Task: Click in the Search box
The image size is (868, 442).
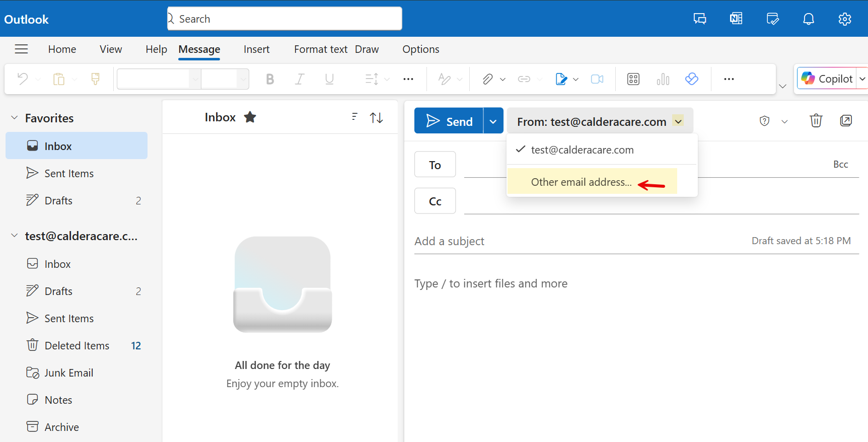Action: (284, 19)
